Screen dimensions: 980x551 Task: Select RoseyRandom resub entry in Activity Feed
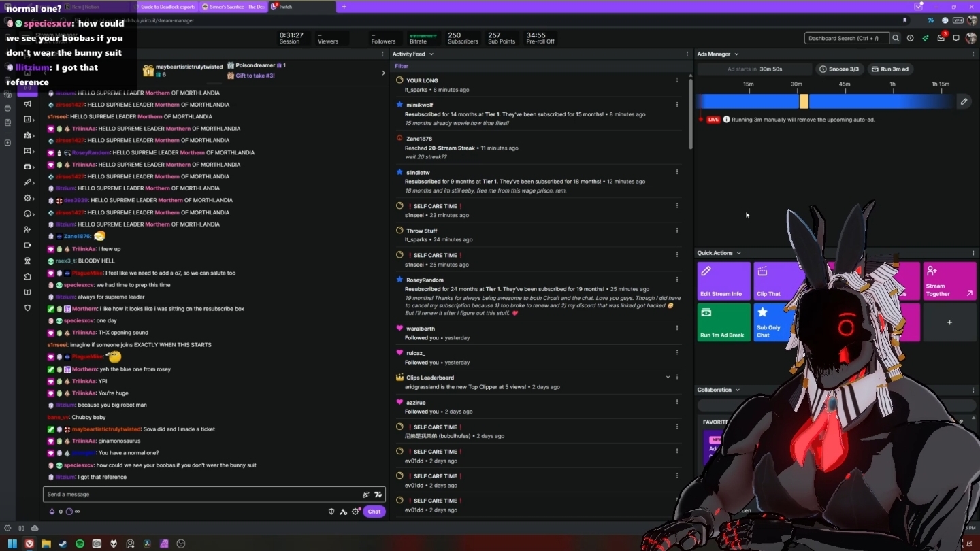(538, 297)
